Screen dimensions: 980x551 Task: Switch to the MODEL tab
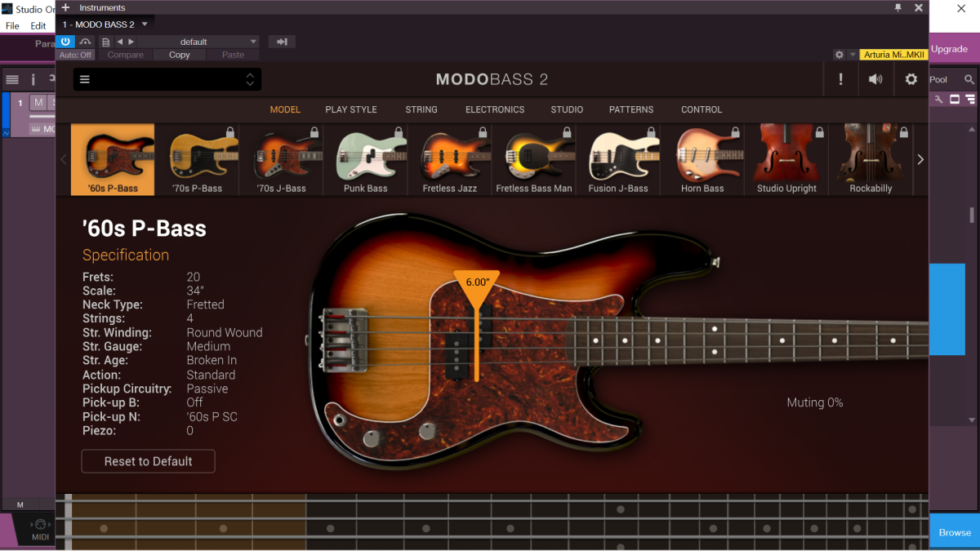285,109
